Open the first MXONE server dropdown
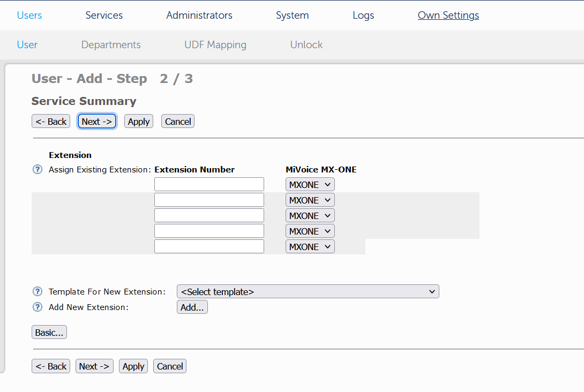The image size is (584, 392). [x=310, y=184]
